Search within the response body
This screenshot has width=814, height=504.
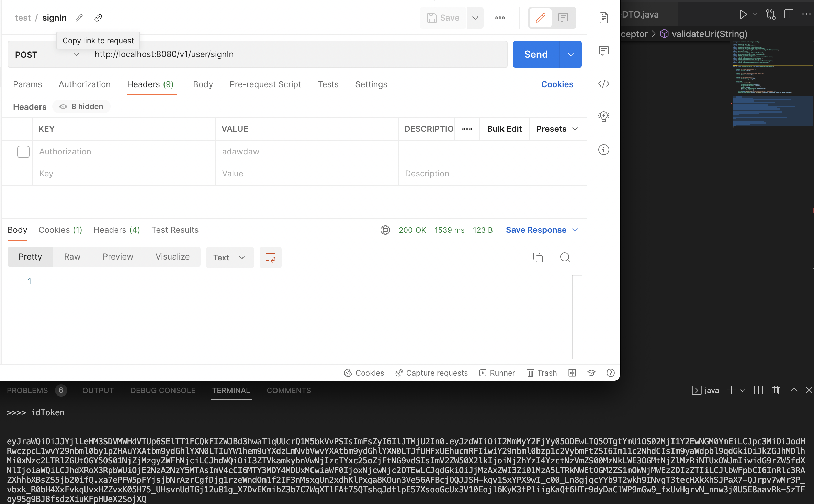tap(565, 257)
